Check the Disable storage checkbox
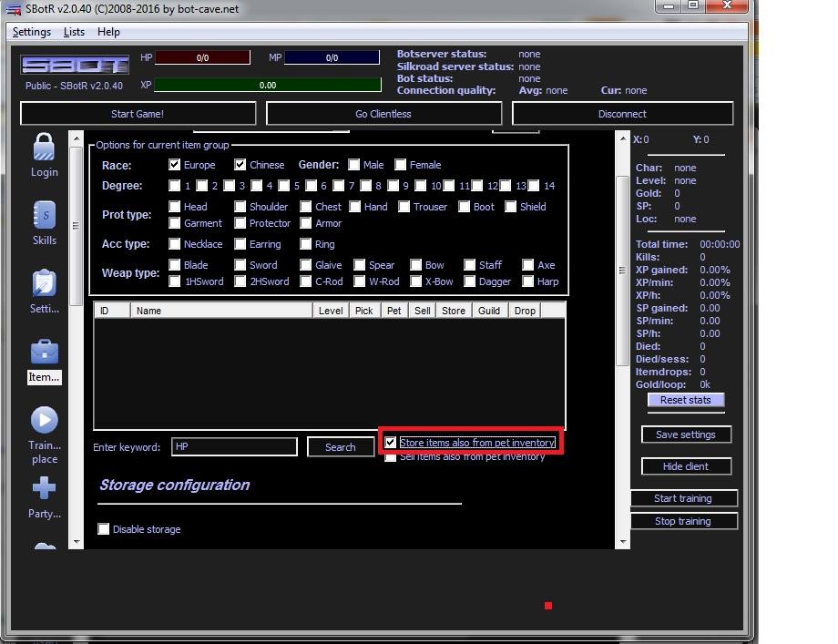838x644 pixels. pyautogui.click(x=103, y=529)
